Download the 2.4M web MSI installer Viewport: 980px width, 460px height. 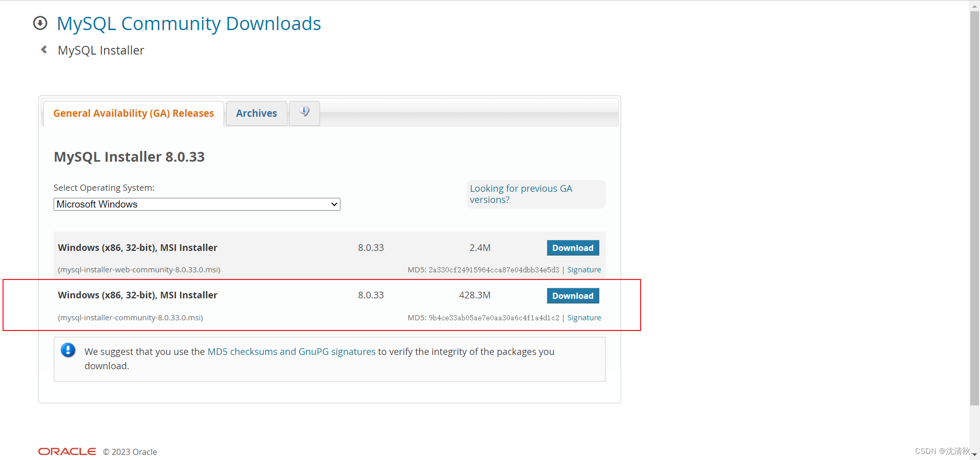[x=573, y=248]
